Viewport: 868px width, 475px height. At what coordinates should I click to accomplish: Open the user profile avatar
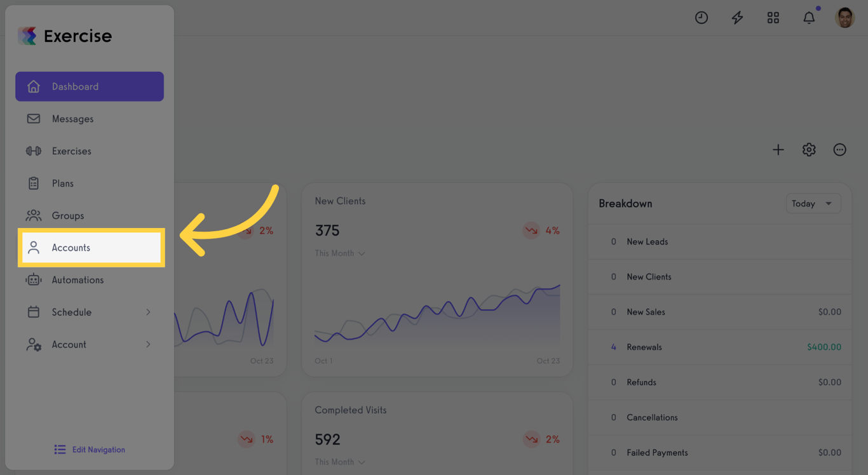845,18
